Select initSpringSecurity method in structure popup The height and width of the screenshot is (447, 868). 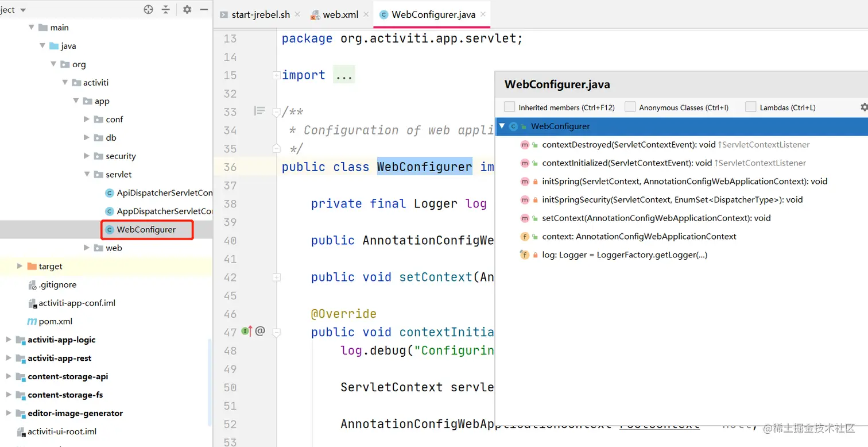click(x=681, y=200)
